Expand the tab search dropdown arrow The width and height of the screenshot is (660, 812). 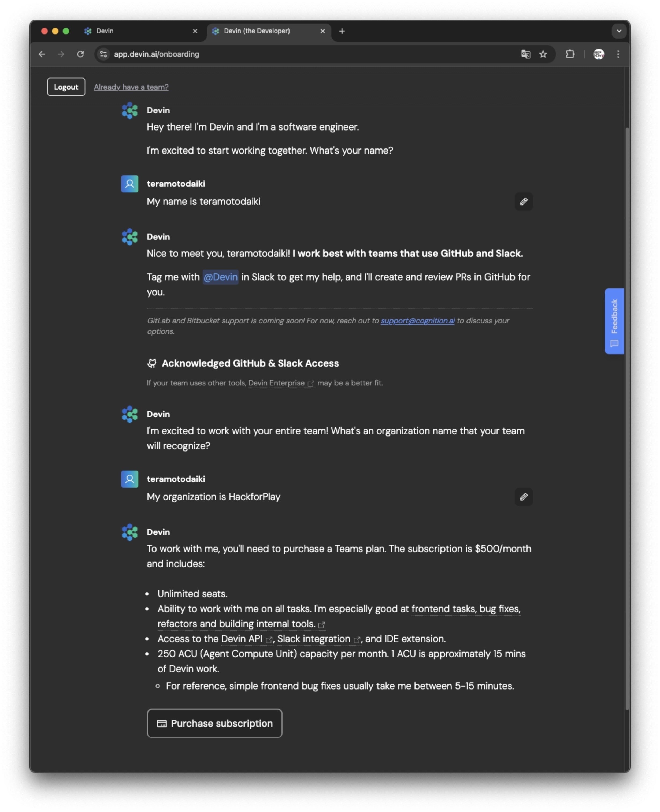pos(618,31)
